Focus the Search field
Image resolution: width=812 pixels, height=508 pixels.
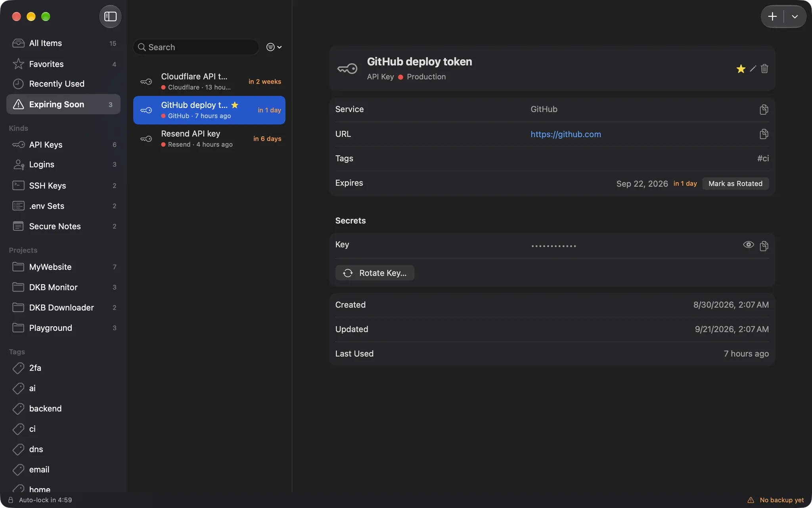[x=196, y=47]
